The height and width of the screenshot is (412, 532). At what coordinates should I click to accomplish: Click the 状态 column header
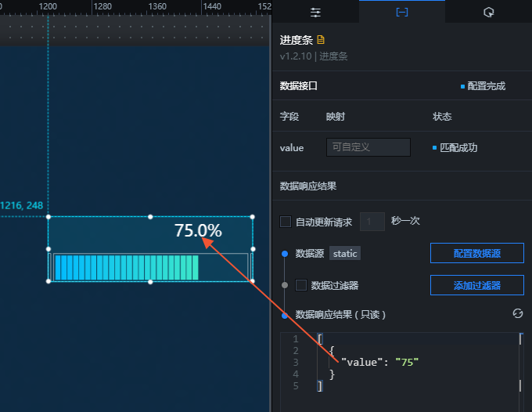tap(442, 117)
